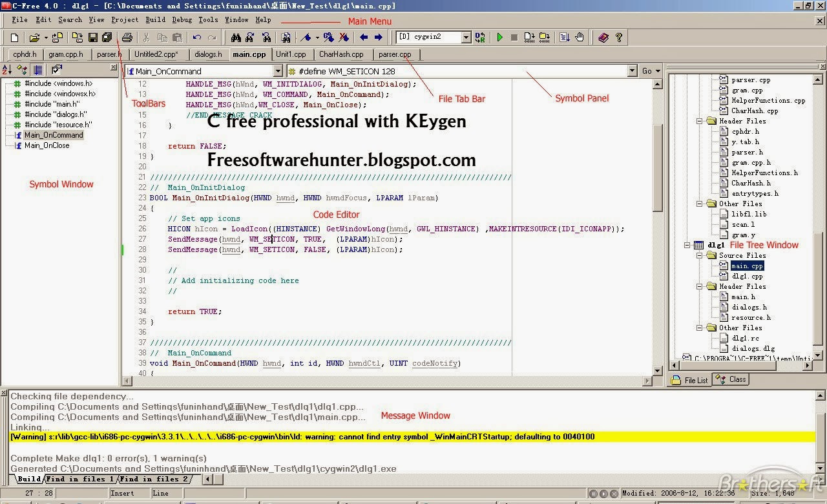Image resolution: width=827 pixels, height=504 pixels.
Task: Open the Debug menu
Action: click(x=182, y=20)
